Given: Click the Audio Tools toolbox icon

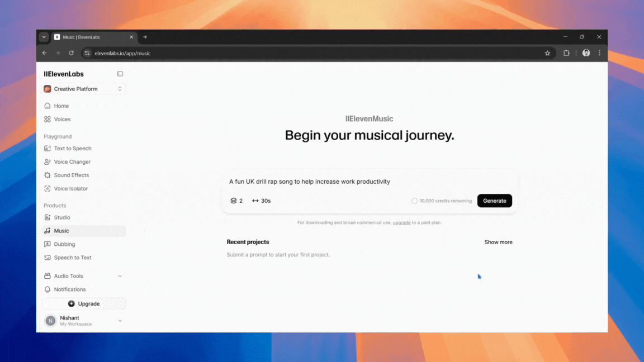Looking at the screenshot, I should 47,276.
